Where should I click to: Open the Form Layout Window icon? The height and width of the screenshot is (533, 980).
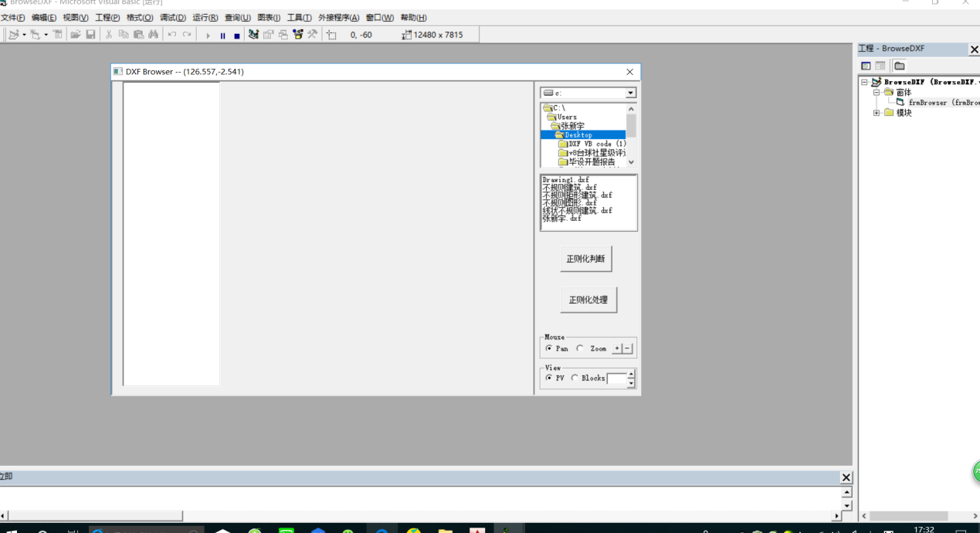click(283, 35)
